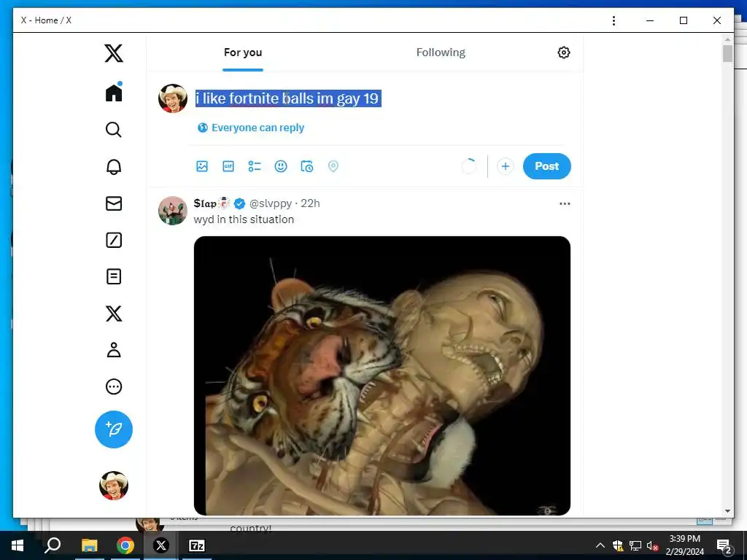Open More circle menu in sidebar
Image resolution: width=747 pixels, height=560 pixels.
113,386
